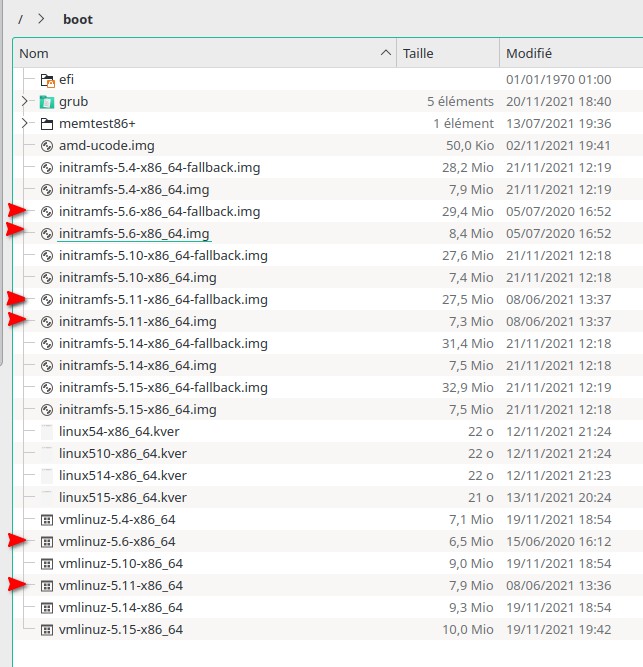The image size is (643, 667).
Task: Click icon of vmlinuz-5.6-x86_64
Action: [47, 542]
